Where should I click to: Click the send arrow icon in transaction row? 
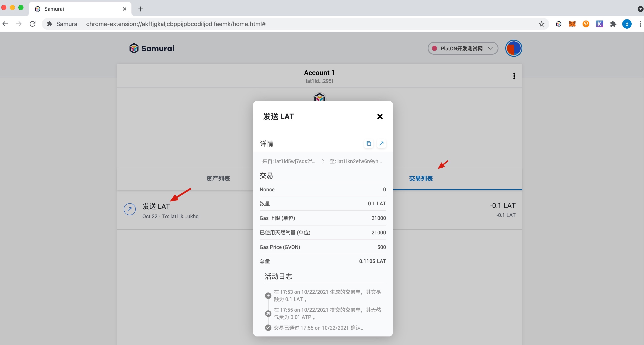130,209
